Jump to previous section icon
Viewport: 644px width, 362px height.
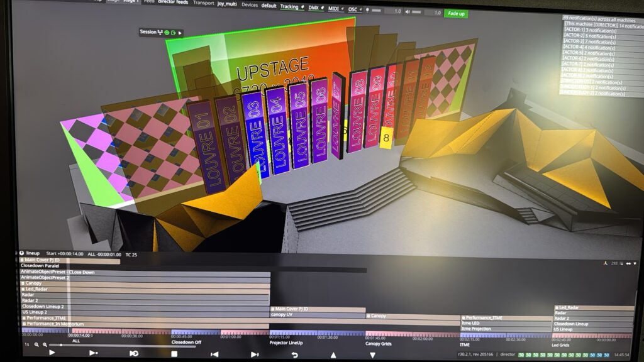214,354
